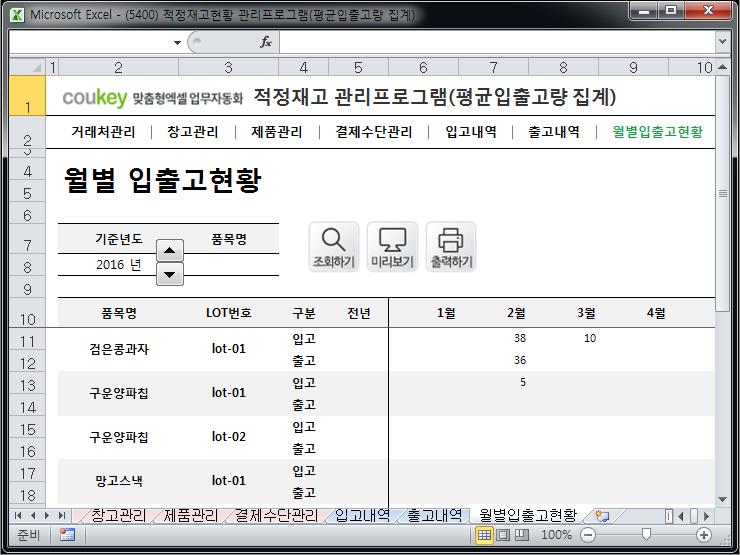The width and height of the screenshot is (740, 555).
Task: Expand the formula bar chevron
Action: 722,42
